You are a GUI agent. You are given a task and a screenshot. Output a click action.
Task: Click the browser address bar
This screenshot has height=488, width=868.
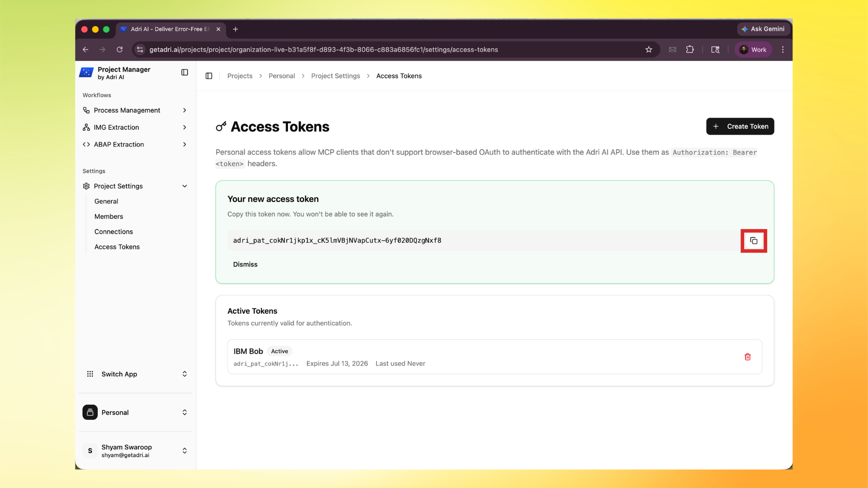tap(324, 50)
